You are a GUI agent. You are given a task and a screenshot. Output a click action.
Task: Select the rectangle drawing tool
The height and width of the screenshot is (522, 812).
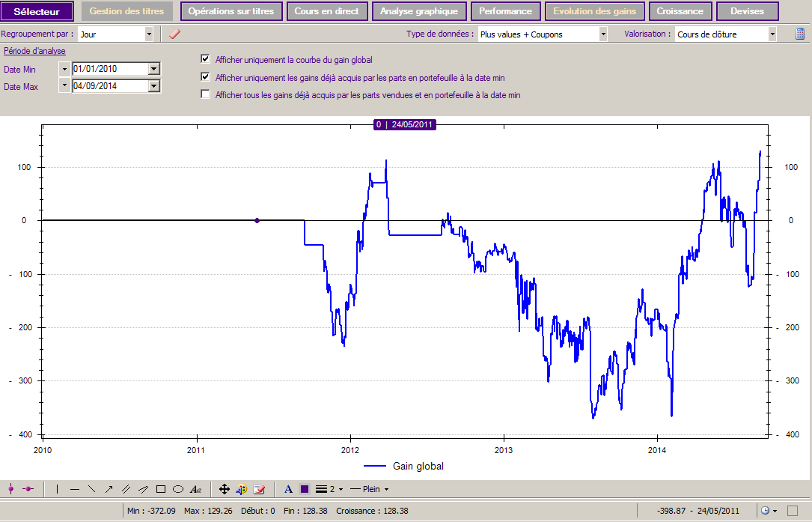[x=160, y=489]
